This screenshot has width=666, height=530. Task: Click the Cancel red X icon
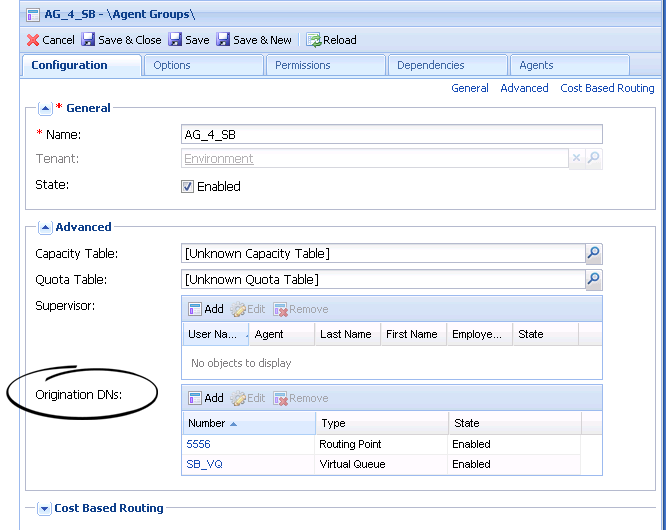pos(33,40)
